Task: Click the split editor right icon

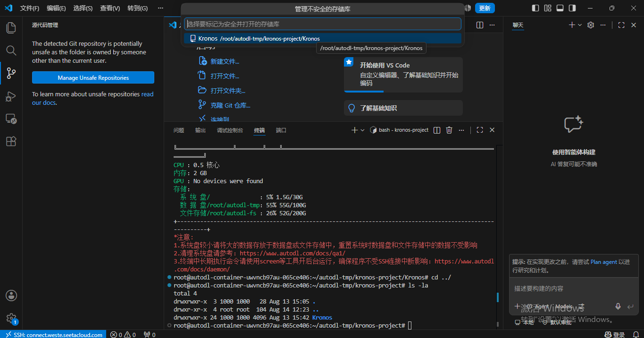Action: pyautogui.click(x=480, y=25)
